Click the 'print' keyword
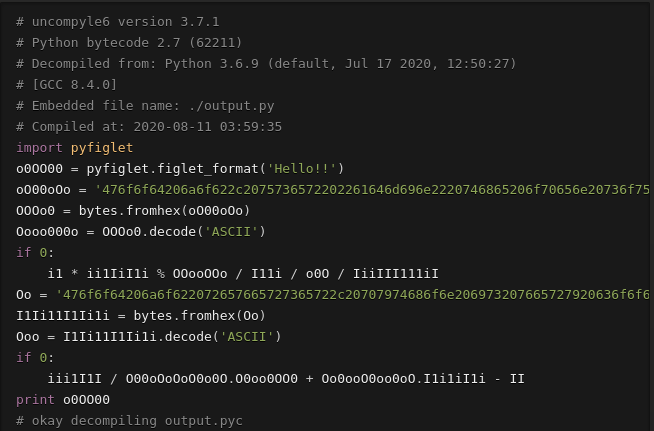 (x=35, y=400)
